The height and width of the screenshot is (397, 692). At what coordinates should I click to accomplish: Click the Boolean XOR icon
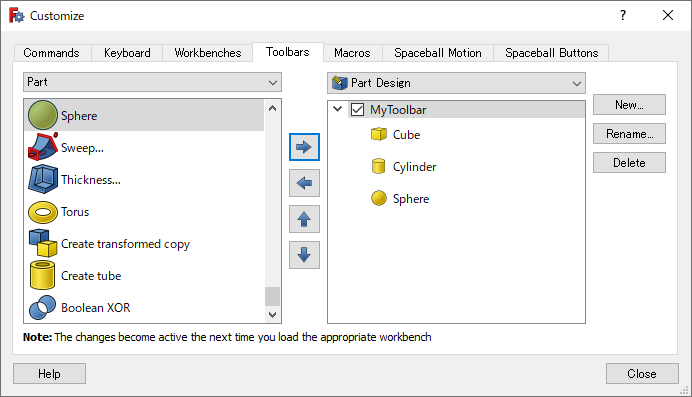coord(42,307)
